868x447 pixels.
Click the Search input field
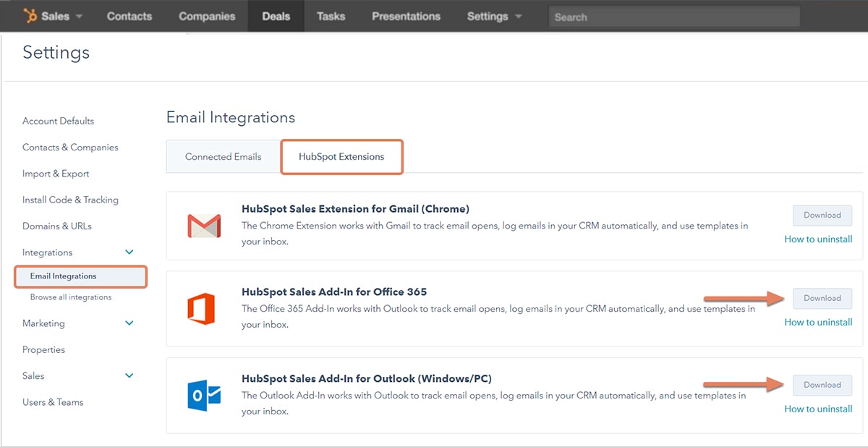click(673, 16)
